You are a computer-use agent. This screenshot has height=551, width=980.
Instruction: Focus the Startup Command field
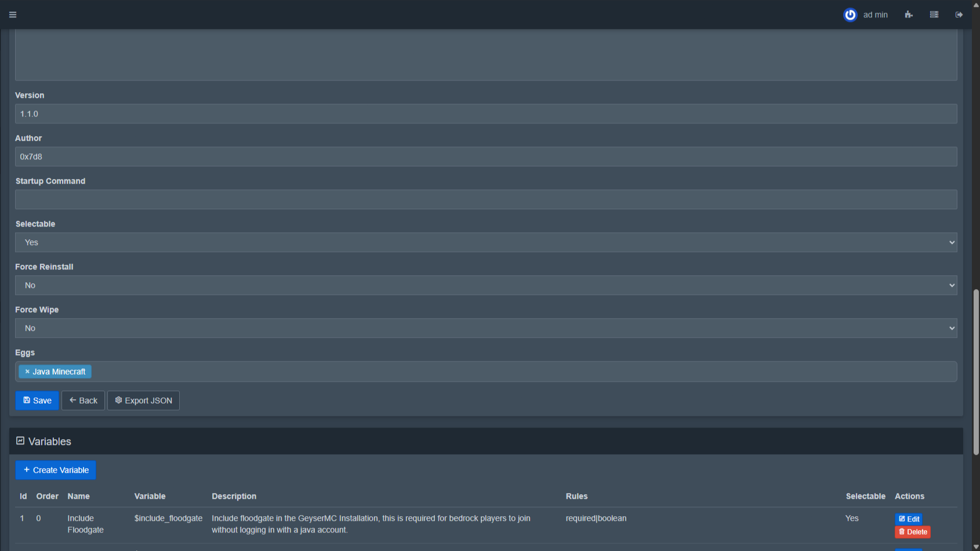pos(485,199)
